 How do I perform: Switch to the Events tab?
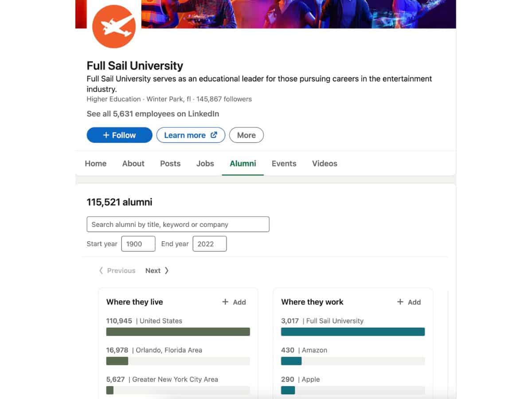pos(284,164)
